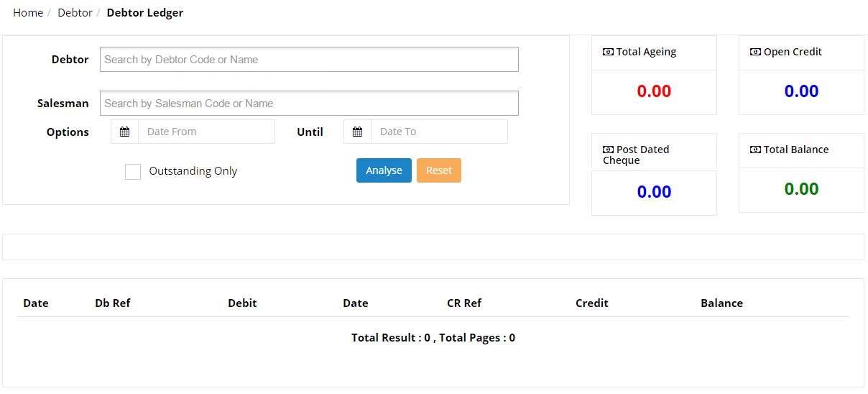Click the Total Ageing card title
The width and height of the screenshot is (868, 394).
(646, 52)
